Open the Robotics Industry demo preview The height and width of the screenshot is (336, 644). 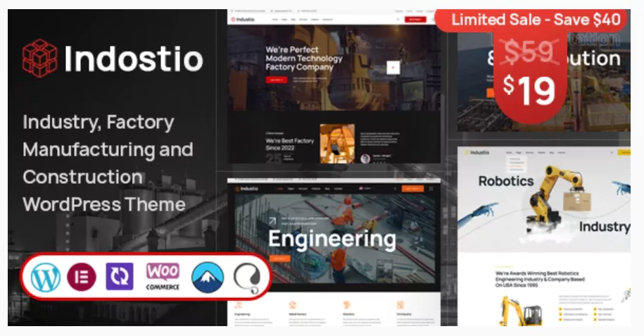click(544, 237)
